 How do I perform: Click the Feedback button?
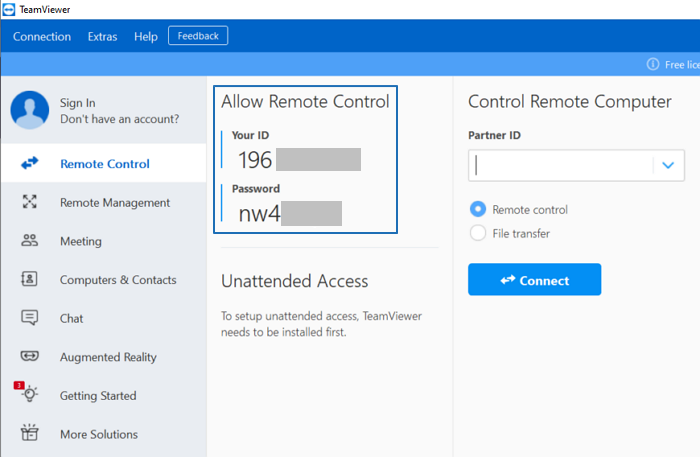click(x=198, y=36)
